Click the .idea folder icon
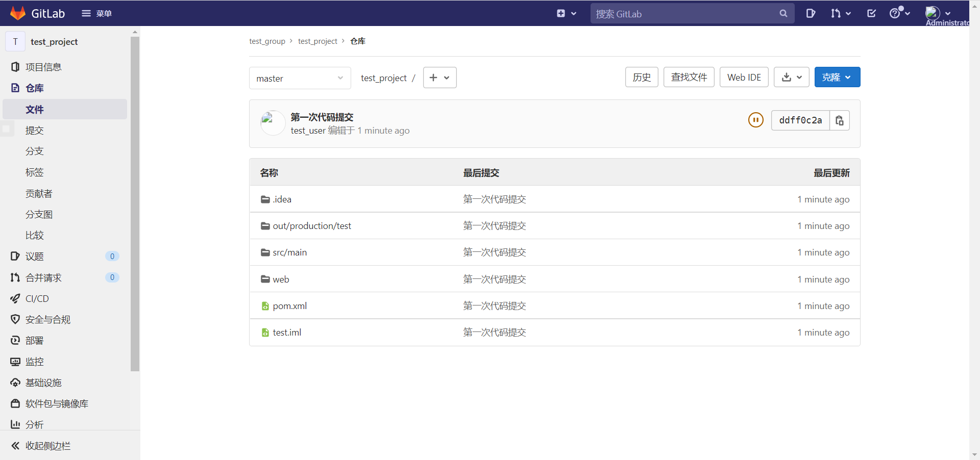The image size is (980, 460). (x=265, y=199)
